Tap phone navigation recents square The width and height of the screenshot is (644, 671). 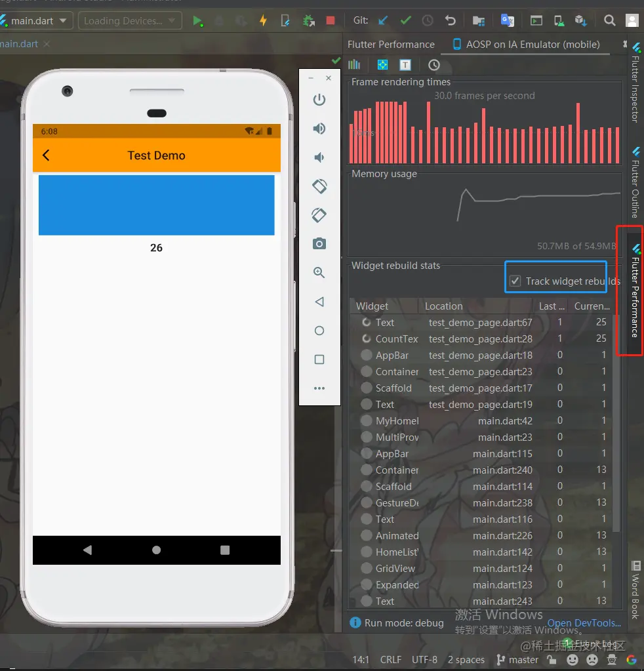click(x=225, y=550)
